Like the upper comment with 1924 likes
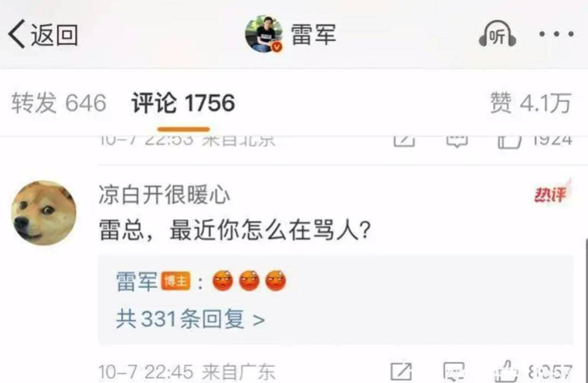This screenshot has height=383, width=588. point(509,141)
